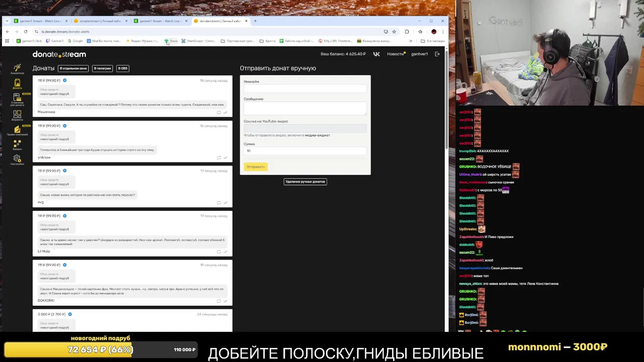Click the logout icon next to gantver1
Viewport: 644px width, 362px height.
pos(437,54)
